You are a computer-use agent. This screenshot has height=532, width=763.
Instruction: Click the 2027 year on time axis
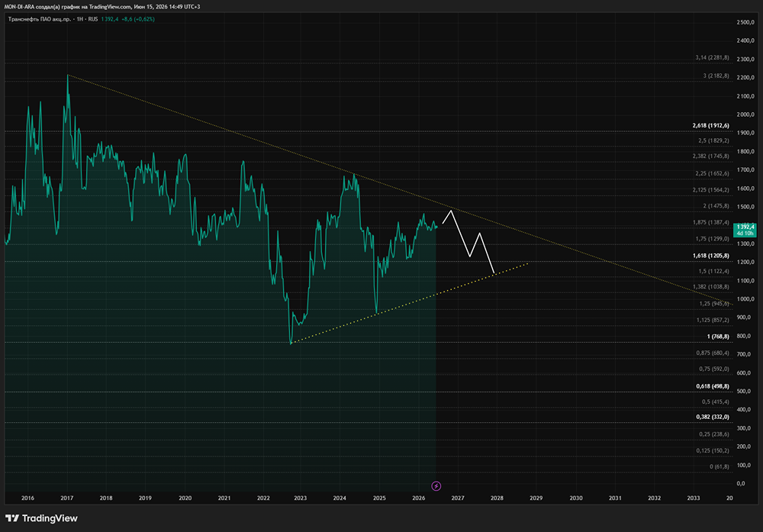[457, 498]
